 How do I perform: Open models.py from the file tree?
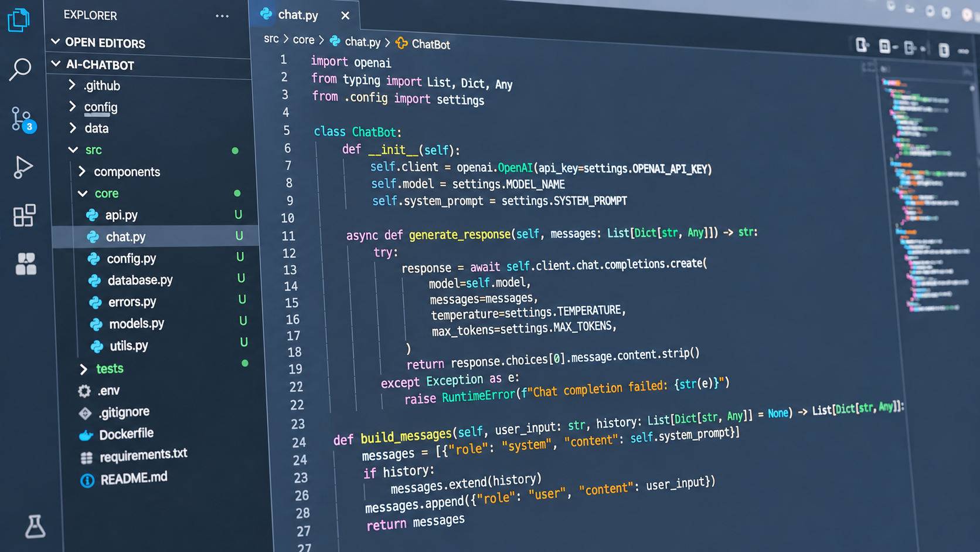click(137, 324)
